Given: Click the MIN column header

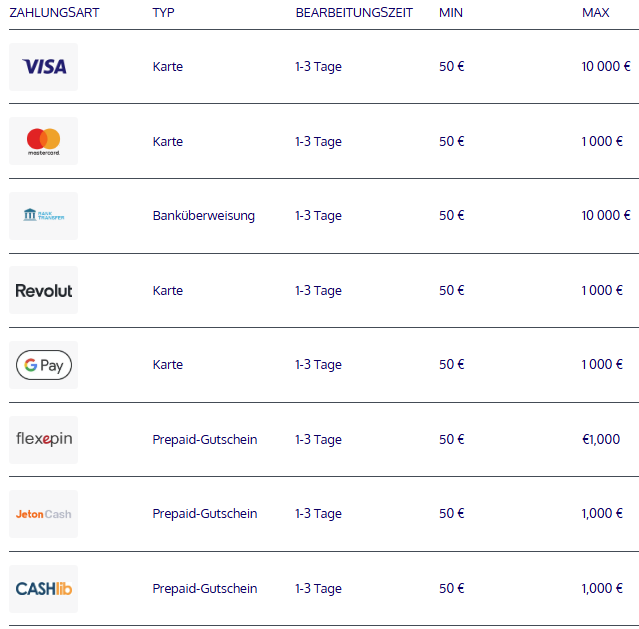Looking at the screenshot, I should click(x=451, y=13).
